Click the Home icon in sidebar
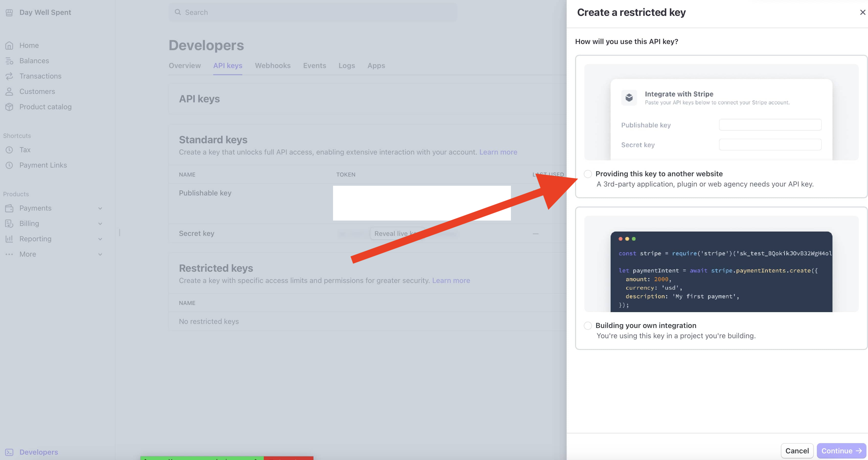868x460 pixels. click(9, 45)
